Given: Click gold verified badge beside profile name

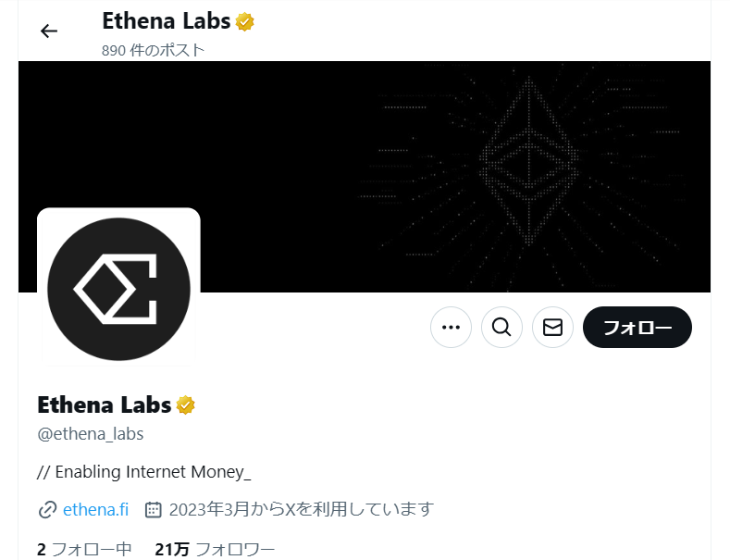Looking at the screenshot, I should pyautogui.click(x=185, y=404).
